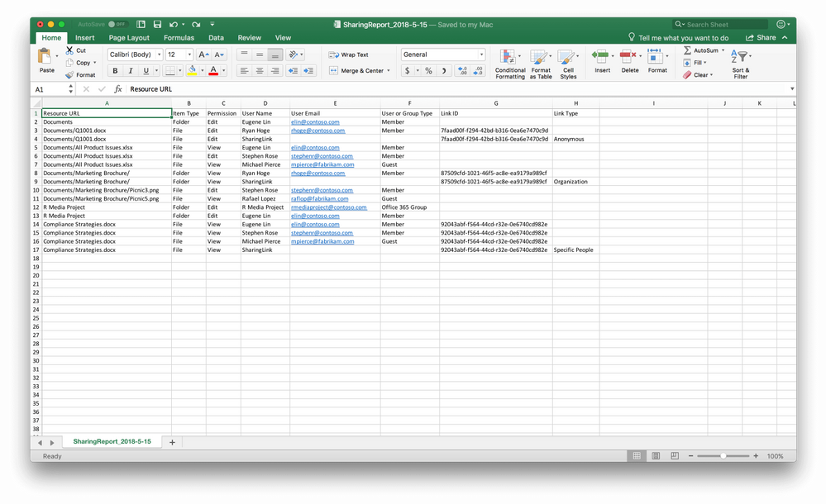
Task: Open the Merge & Center dropdown arrow
Action: click(x=389, y=71)
